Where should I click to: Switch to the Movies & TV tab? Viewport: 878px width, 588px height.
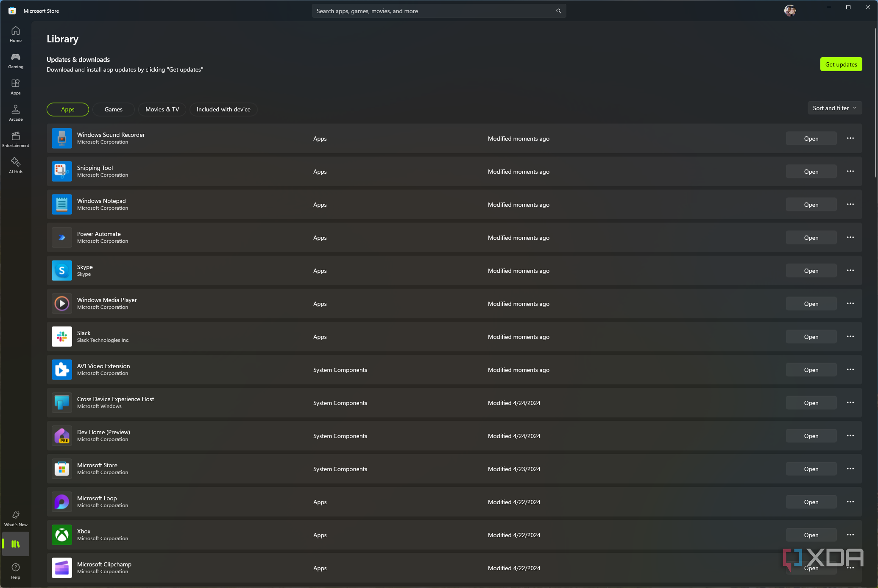tap(162, 109)
